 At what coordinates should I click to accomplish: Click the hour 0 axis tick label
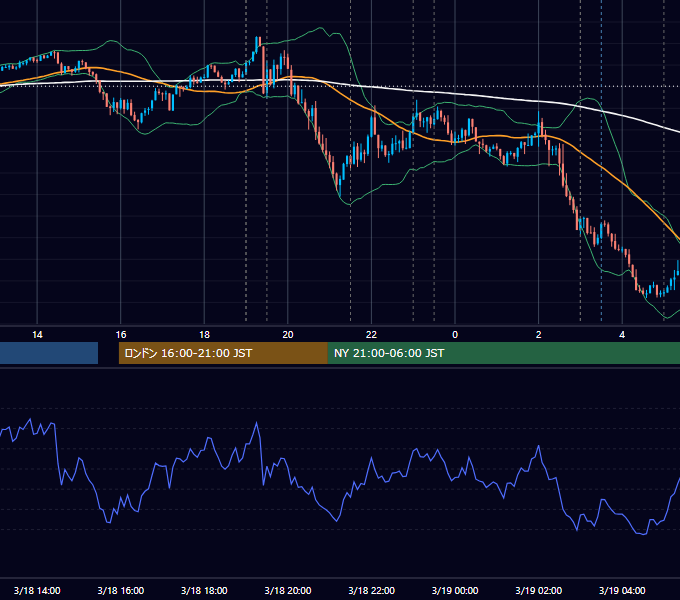pos(455,335)
